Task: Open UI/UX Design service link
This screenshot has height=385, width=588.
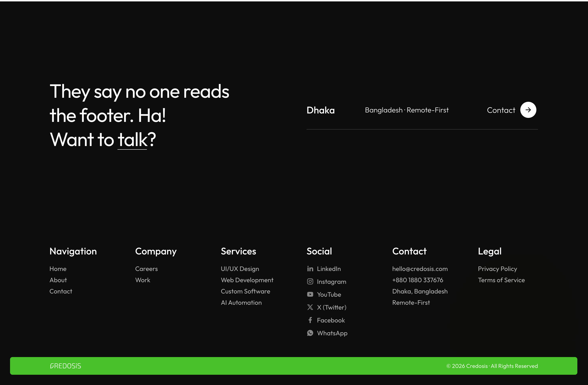Action: click(x=240, y=269)
